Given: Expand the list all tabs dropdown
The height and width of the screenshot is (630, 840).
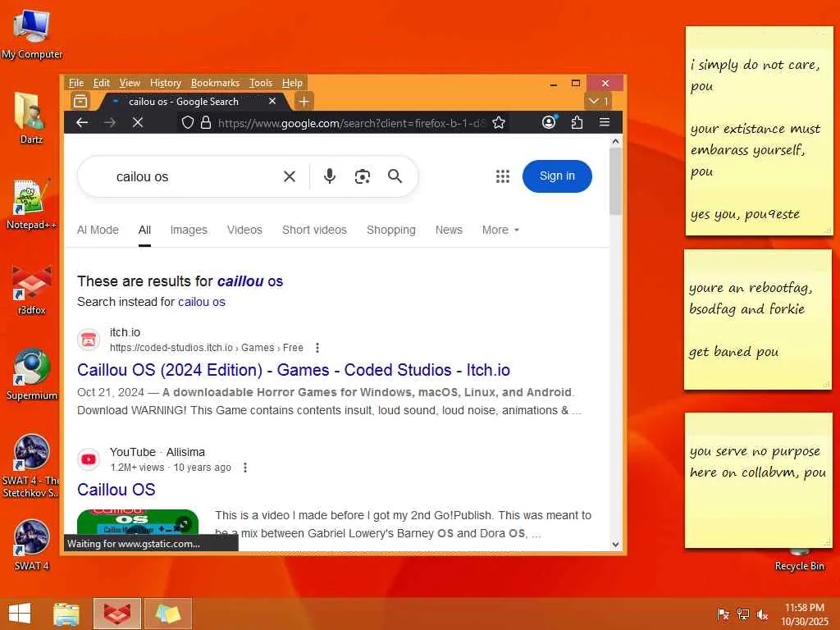Looking at the screenshot, I should click(x=598, y=101).
